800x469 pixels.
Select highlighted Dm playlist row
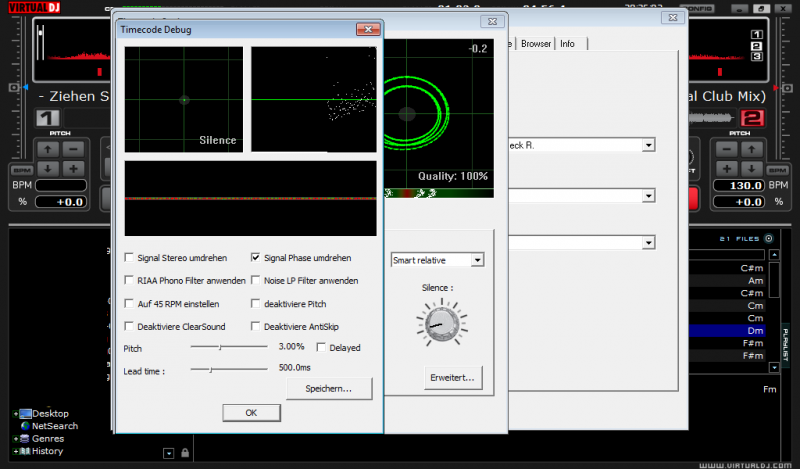click(727, 331)
